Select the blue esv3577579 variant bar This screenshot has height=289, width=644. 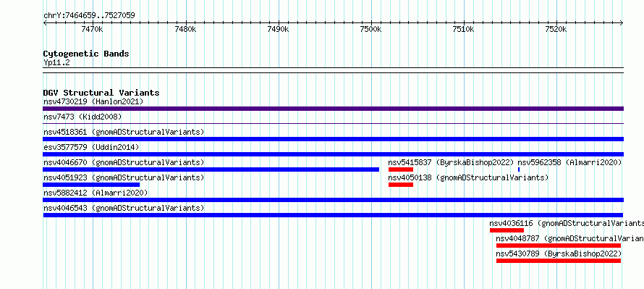coord(333,154)
